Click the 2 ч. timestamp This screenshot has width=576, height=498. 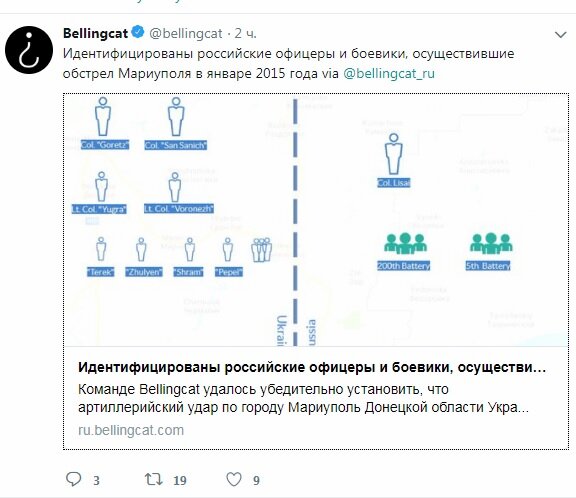click(x=246, y=33)
